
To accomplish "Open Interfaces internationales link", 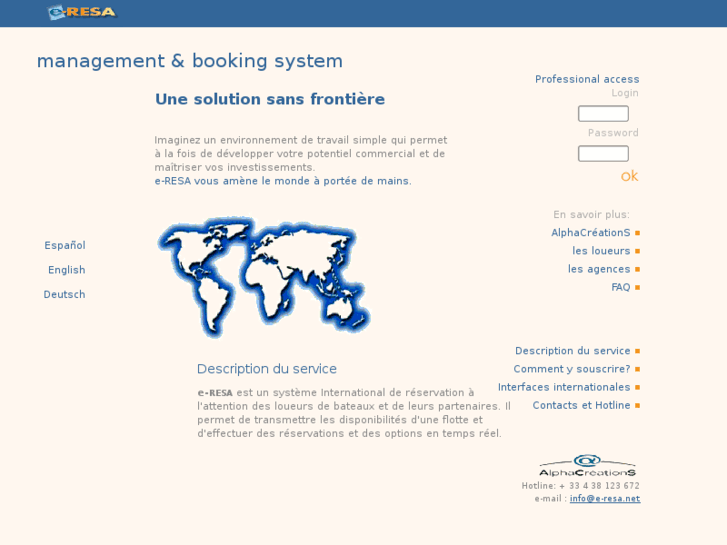I will coord(564,387).
